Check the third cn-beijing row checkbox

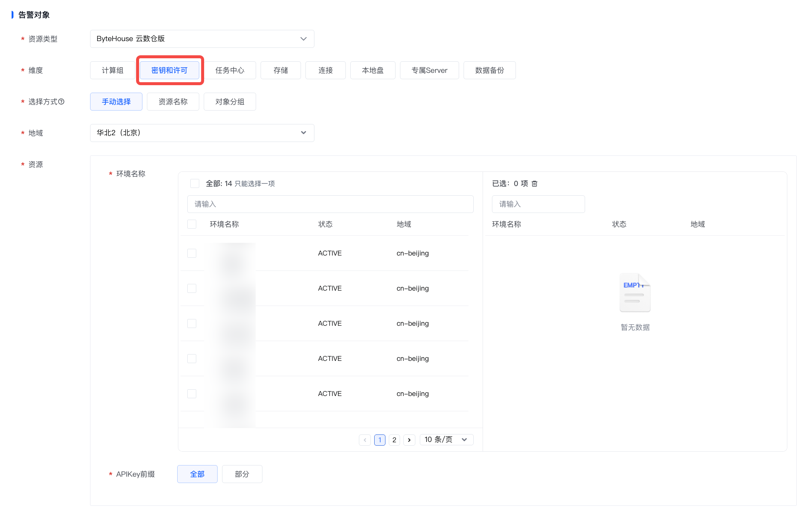click(192, 324)
